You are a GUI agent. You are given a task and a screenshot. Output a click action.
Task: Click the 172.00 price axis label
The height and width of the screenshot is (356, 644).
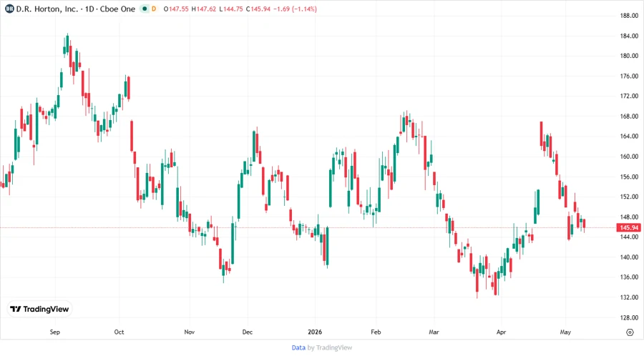pyautogui.click(x=629, y=96)
